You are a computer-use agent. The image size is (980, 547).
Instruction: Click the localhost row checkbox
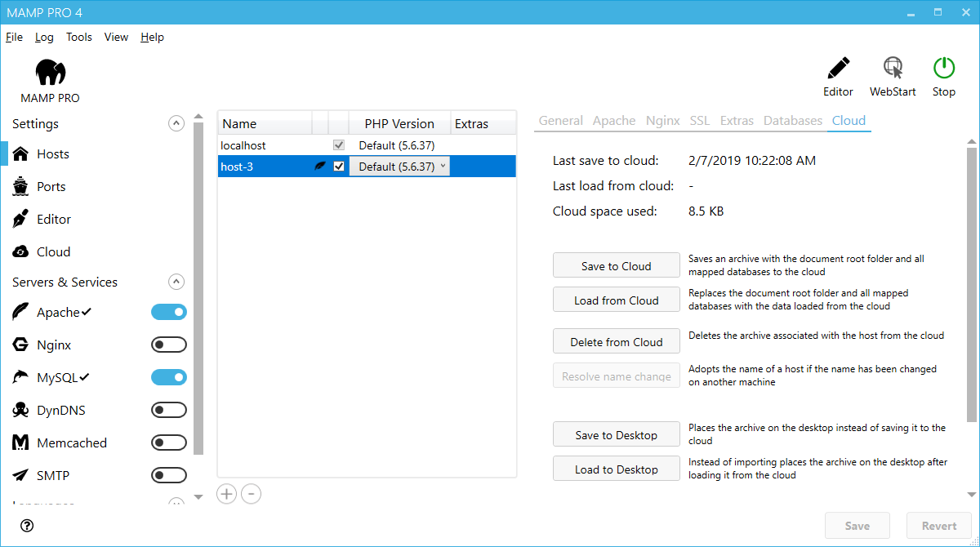pos(339,145)
